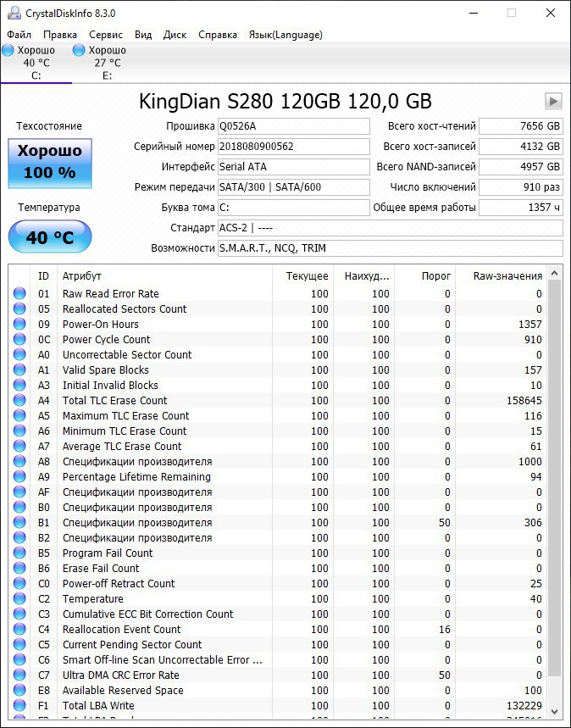571x728 pixels.
Task: Select the Total LBA Write row text
Action: [98, 706]
